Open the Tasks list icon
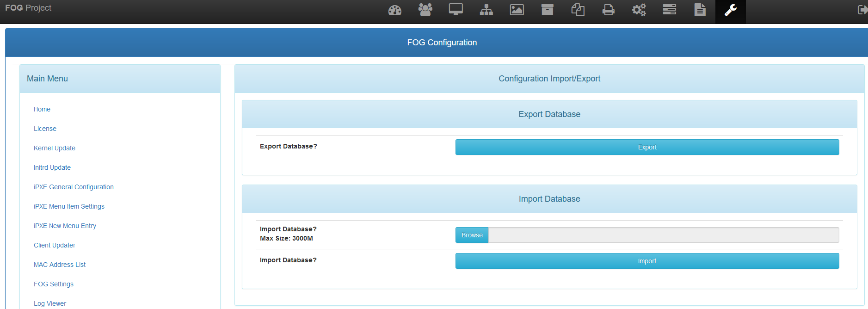 coord(669,10)
